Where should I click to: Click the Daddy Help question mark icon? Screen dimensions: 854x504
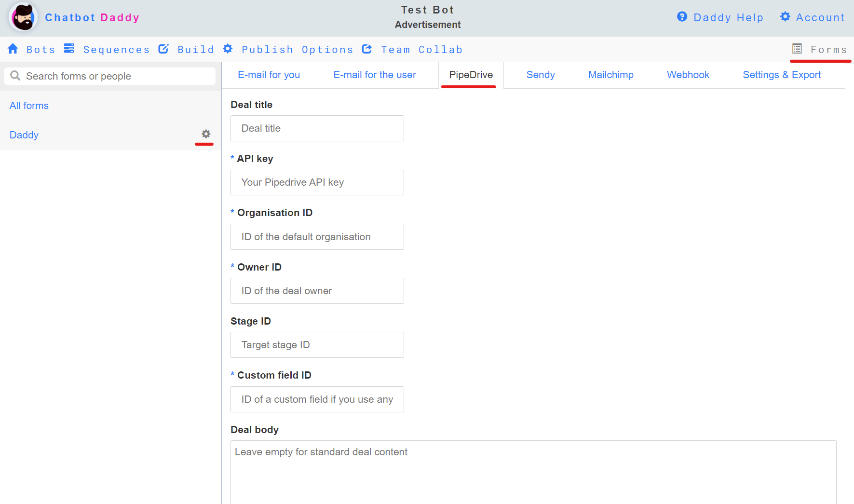pyautogui.click(x=682, y=17)
